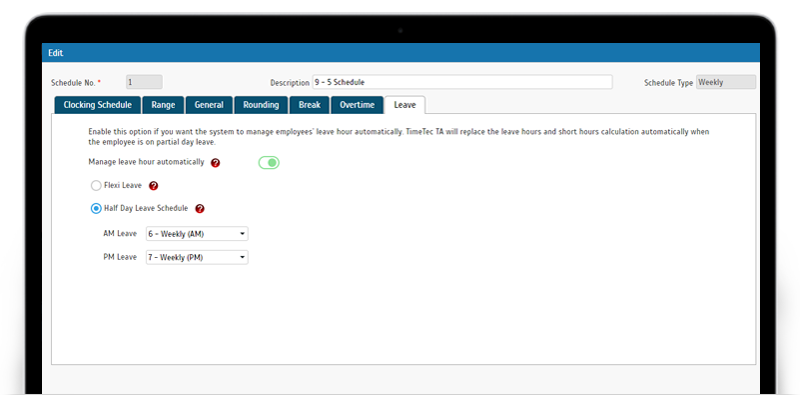Open the PM Leave dropdown
The width and height of the screenshot is (800, 395).
(197, 257)
